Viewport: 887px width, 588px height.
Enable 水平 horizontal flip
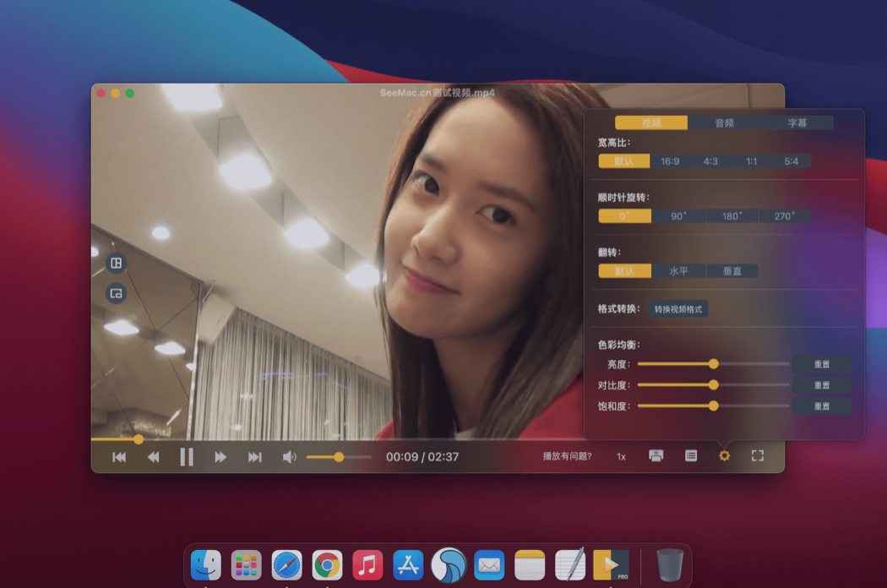click(x=678, y=270)
